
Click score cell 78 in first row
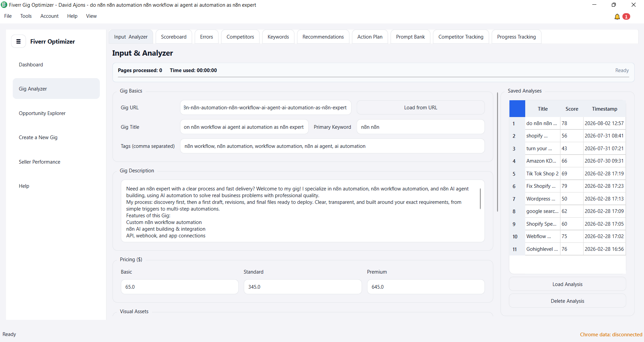[572, 123]
